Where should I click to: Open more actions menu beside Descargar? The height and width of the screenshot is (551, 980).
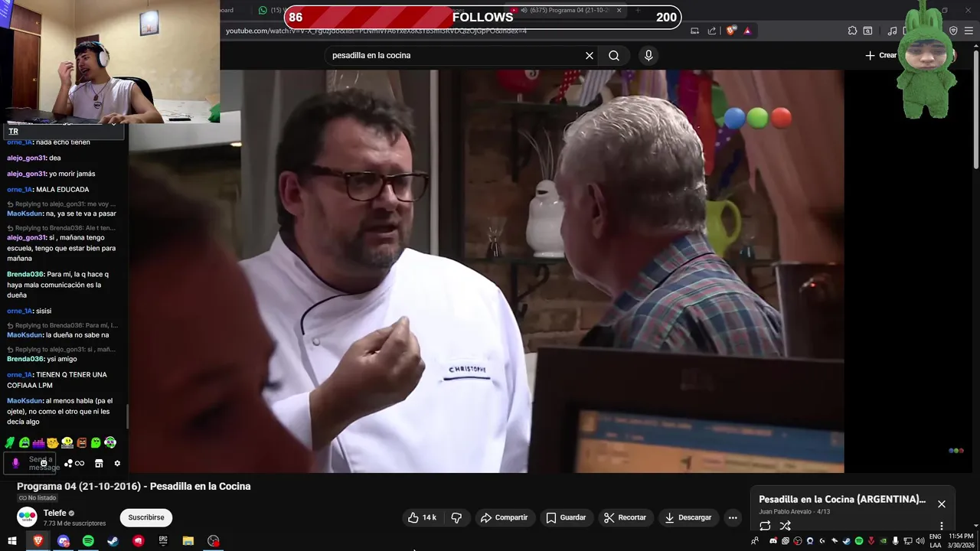(x=733, y=518)
